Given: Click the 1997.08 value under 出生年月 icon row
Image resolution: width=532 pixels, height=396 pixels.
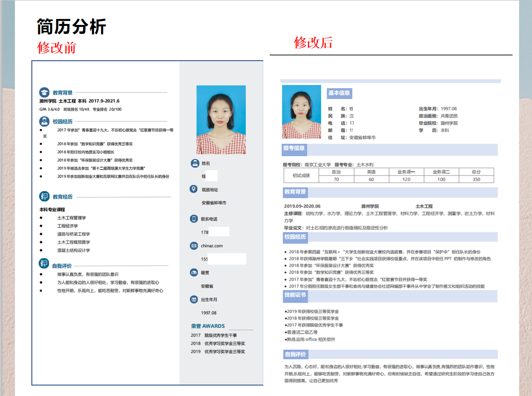Looking at the screenshot, I should tap(209, 313).
